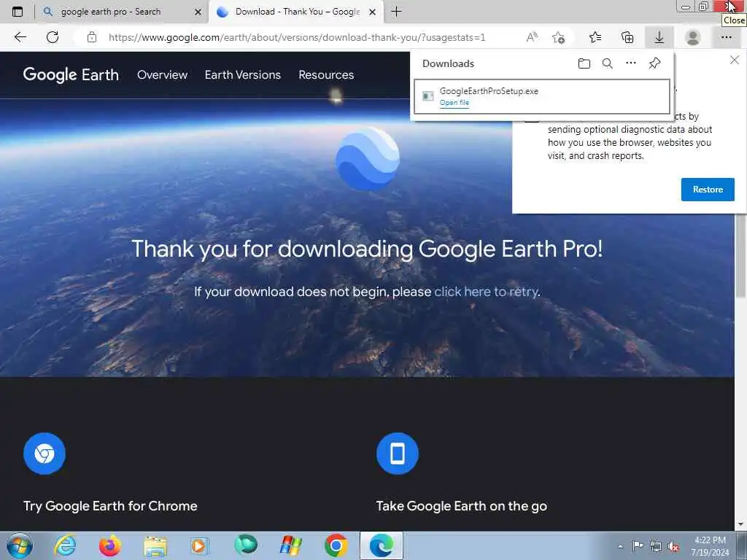Select the Microsoft Edge taskbar button
This screenshot has height=560, width=747.
381,545
